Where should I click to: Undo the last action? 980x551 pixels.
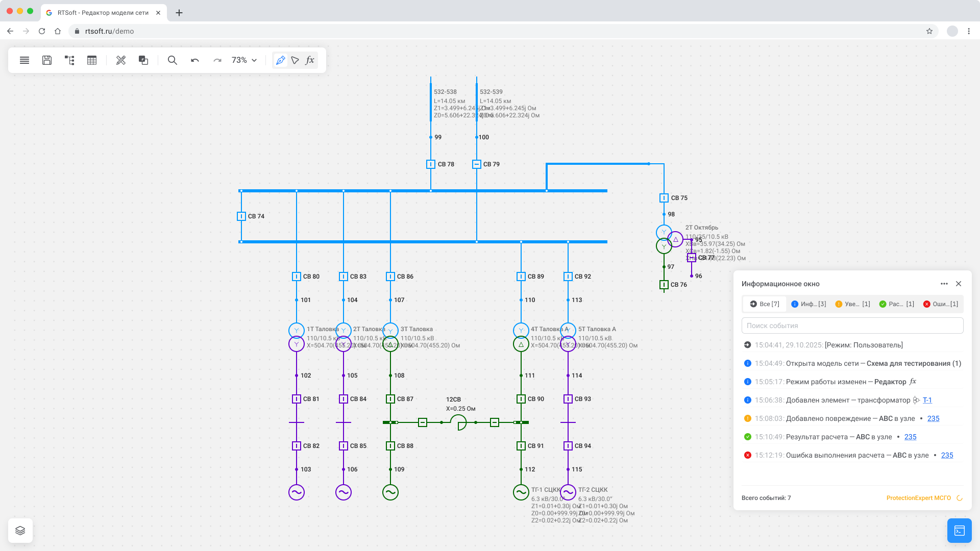pyautogui.click(x=195, y=60)
